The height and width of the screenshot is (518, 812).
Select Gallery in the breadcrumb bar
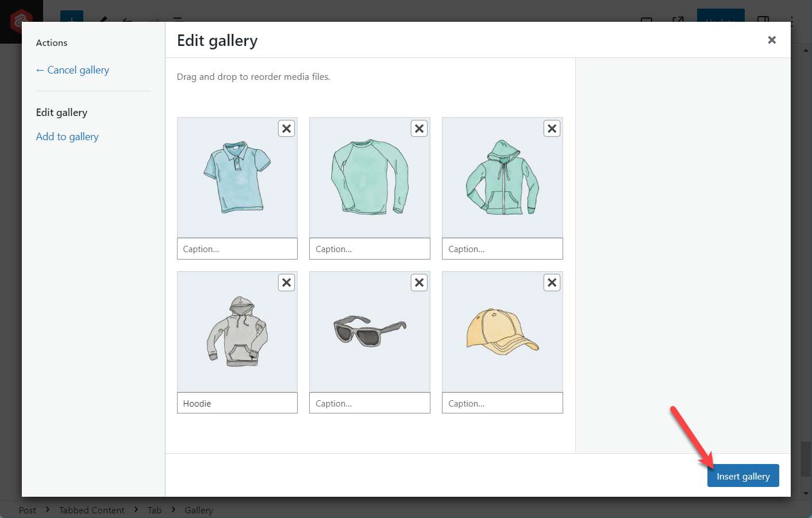point(198,510)
